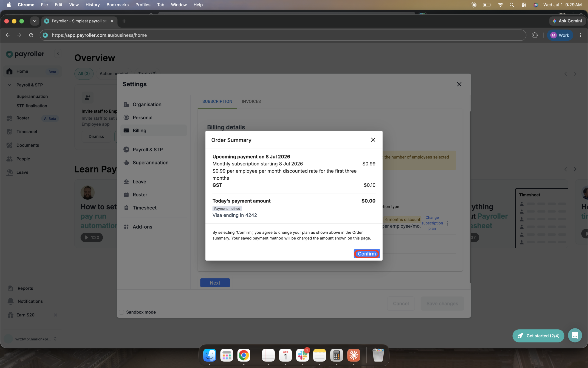The height and width of the screenshot is (368, 588).
Task: Switch to the INVOICES tab
Action: [251, 101]
